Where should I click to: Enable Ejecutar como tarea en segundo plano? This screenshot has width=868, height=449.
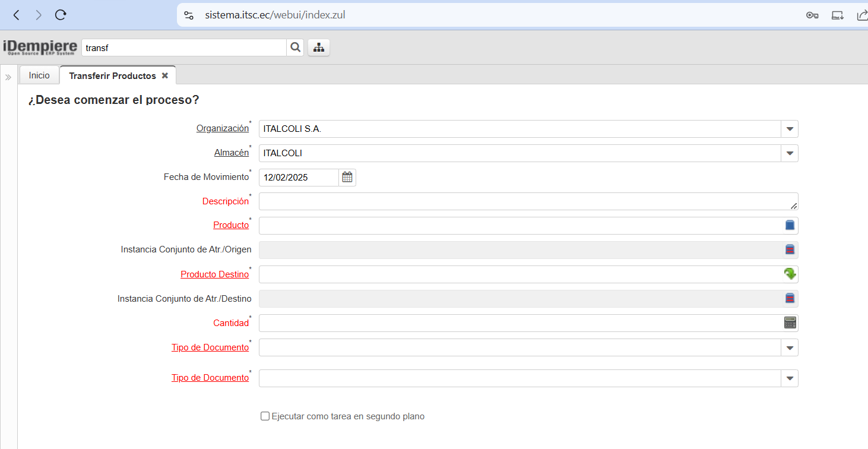tap(265, 416)
